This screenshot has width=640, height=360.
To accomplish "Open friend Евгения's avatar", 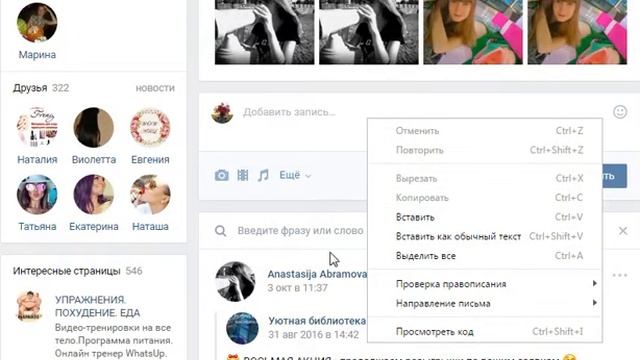I will pyautogui.click(x=150, y=127).
